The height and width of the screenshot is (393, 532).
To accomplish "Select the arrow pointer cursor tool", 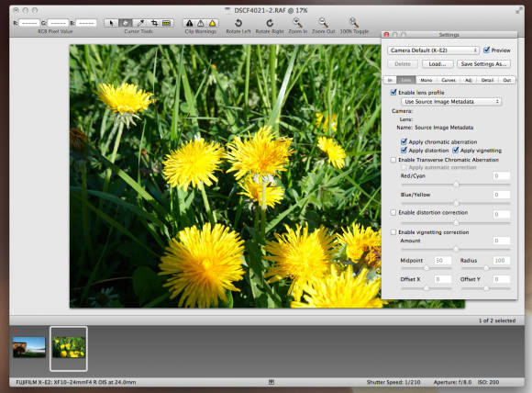I will coord(111,23).
